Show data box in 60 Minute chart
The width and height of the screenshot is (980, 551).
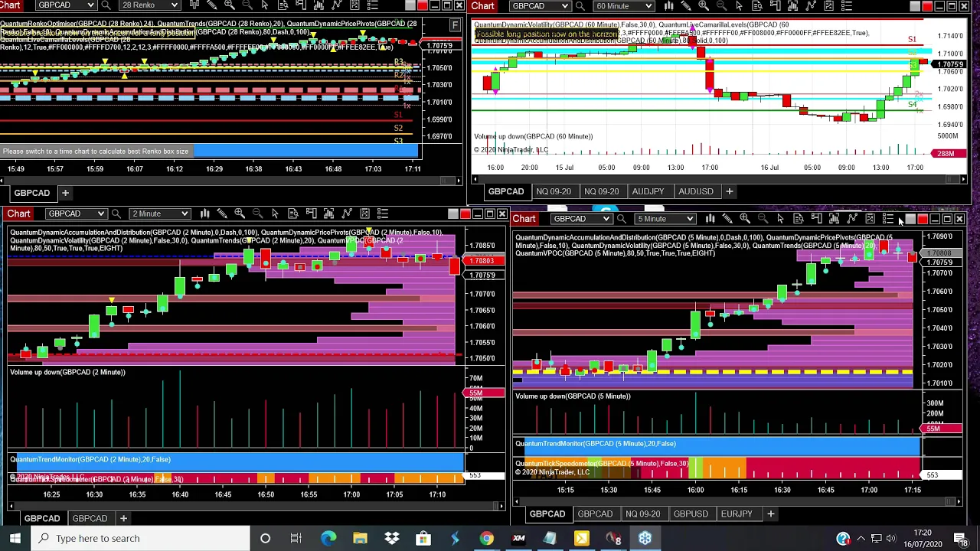(756, 6)
